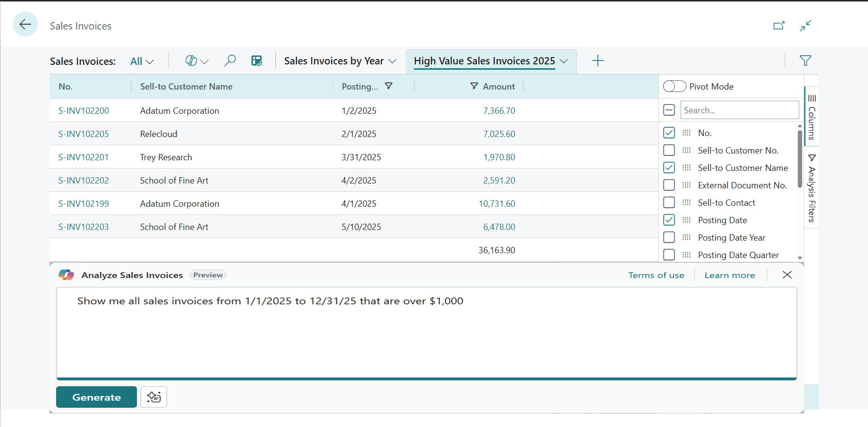868x427 pixels.
Task: Click the collapse page arrows icon
Action: tap(806, 26)
